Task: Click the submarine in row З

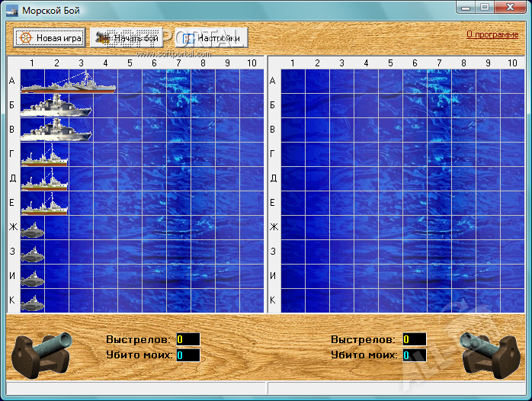Action: coord(32,253)
